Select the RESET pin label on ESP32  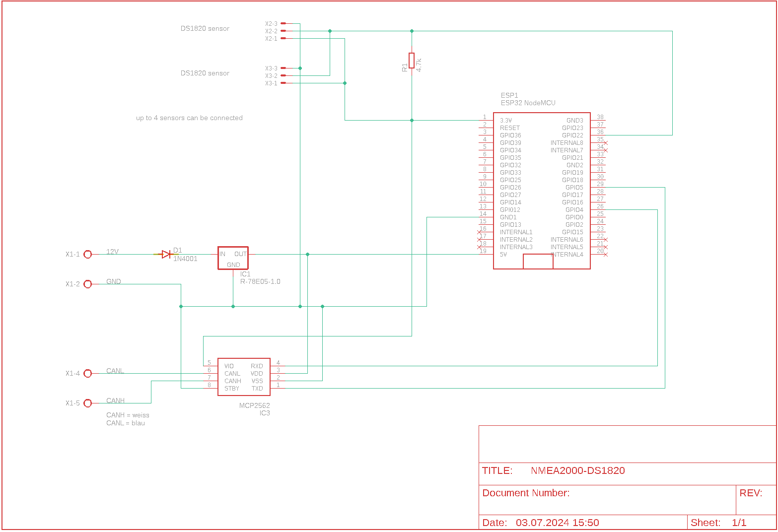(x=510, y=128)
